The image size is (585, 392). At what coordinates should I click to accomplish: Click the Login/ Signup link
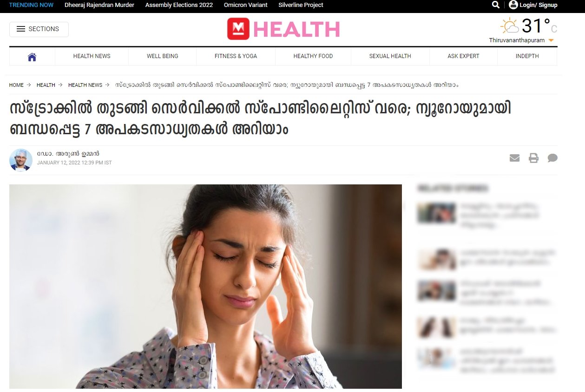(539, 5)
